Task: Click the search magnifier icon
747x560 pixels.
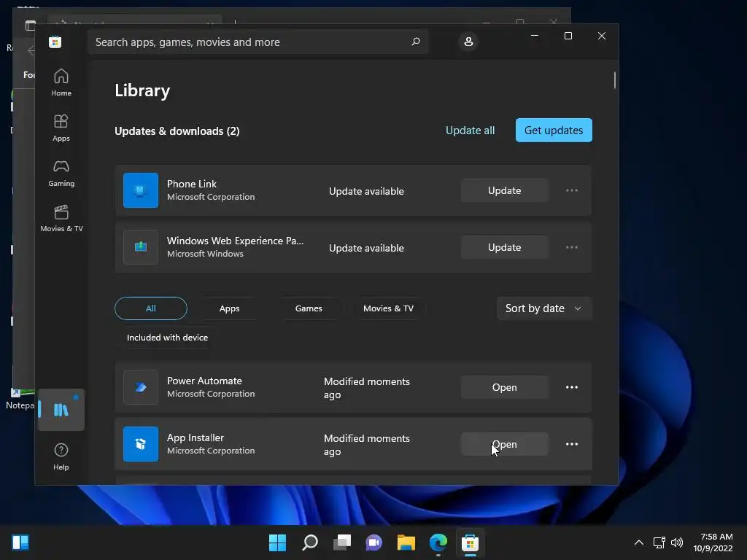Action: tap(416, 42)
